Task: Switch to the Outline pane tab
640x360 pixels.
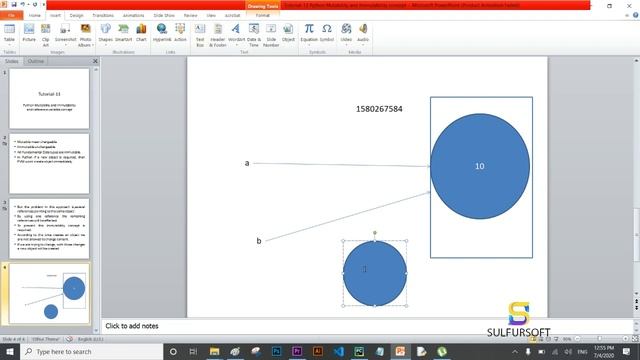Action: click(36, 61)
